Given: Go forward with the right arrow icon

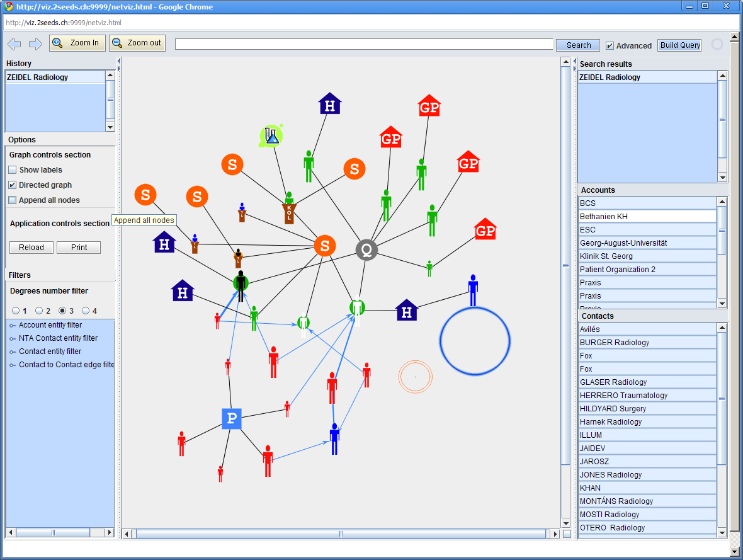Looking at the screenshot, I should coord(35,44).
